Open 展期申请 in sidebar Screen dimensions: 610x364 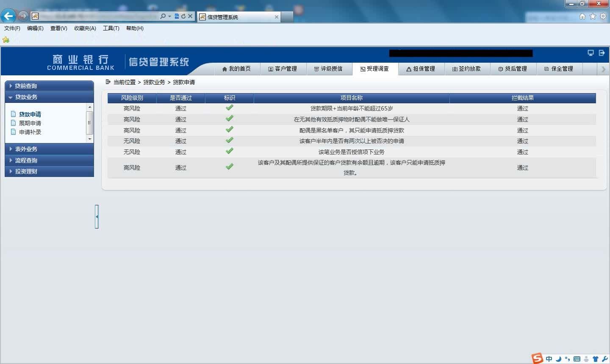(x=30, y=123)
